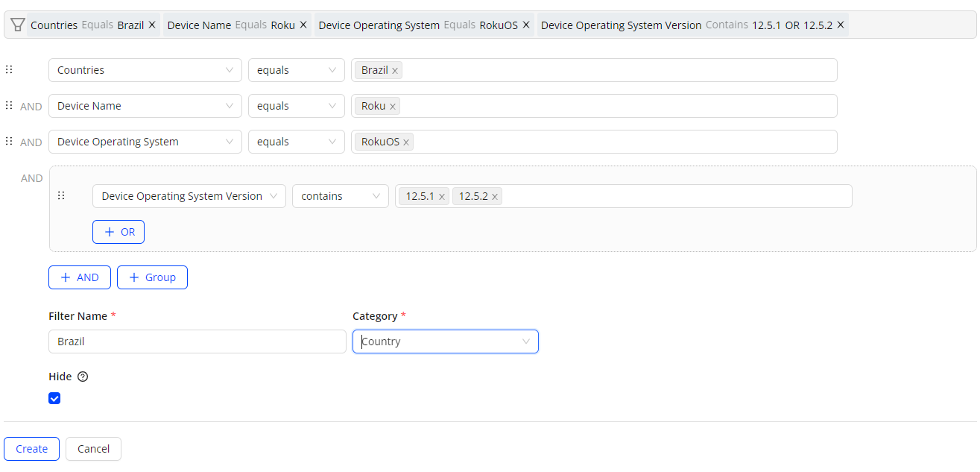Grab drag handle of OS Version row
Viewport: 980px width, 472px height.
click(61, 195)
